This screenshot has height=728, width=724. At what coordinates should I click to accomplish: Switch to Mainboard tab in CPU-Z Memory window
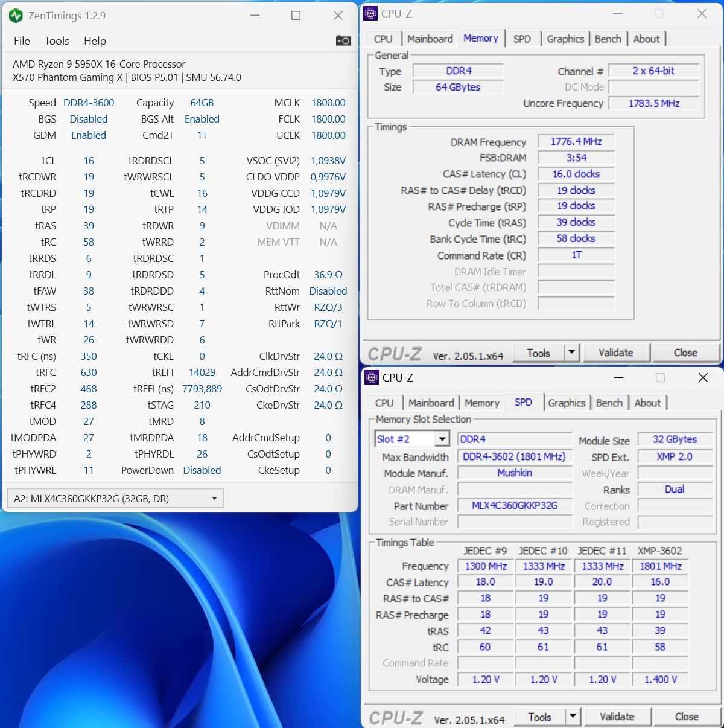(430, 39)
